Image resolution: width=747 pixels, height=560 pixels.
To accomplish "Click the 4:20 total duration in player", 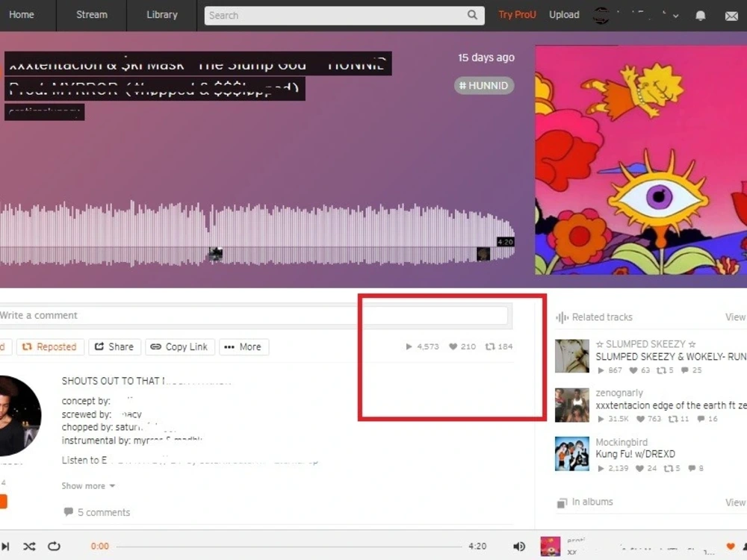I will tap(477, 547).
